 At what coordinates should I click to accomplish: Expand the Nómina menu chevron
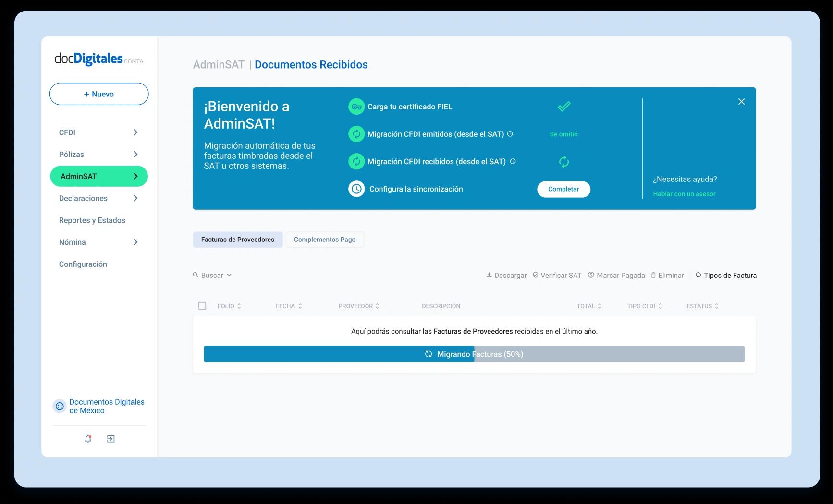pos(135,242)
